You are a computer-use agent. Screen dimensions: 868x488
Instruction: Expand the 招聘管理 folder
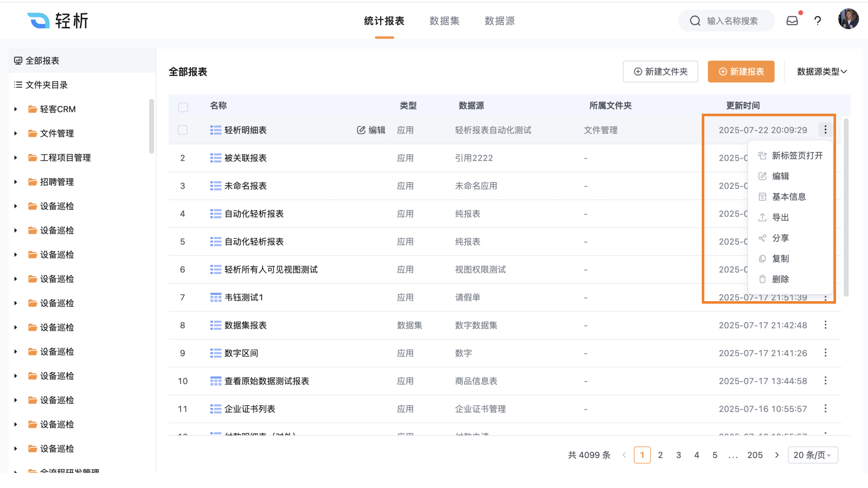point(15,182)
